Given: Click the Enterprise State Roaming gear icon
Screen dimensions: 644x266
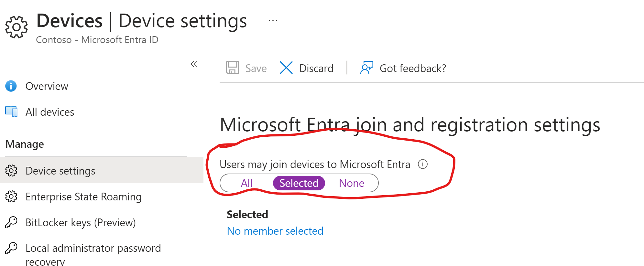Looking at the screenshot, I should click(11, 197).
